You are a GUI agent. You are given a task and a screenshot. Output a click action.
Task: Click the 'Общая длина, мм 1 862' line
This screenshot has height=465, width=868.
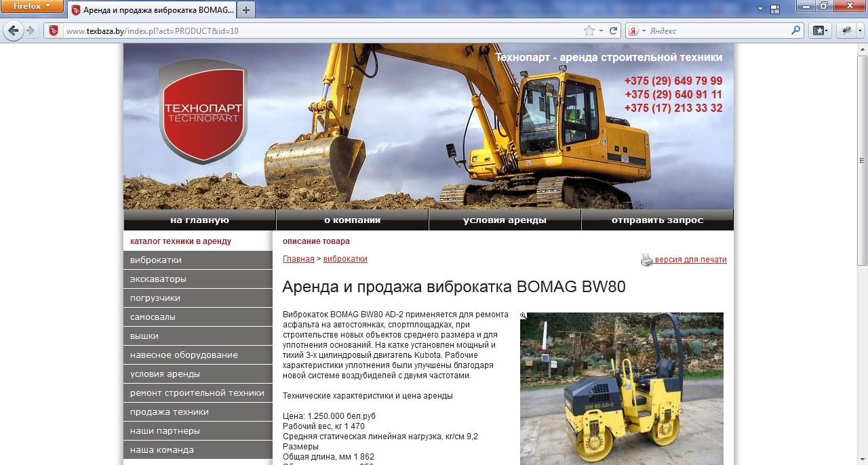(328, 457)
